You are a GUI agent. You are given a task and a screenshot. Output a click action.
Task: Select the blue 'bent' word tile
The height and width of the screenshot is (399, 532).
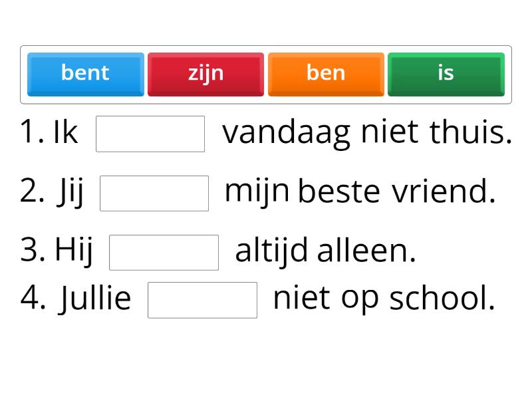pyautogui.click(x=85, y=74)
